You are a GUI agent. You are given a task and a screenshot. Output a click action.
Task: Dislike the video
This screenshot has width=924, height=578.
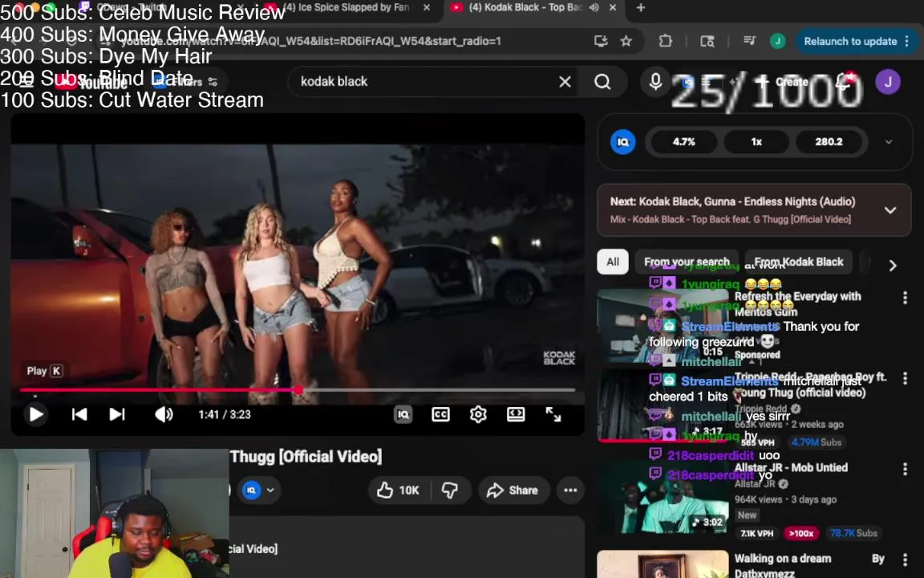point(450,490)
